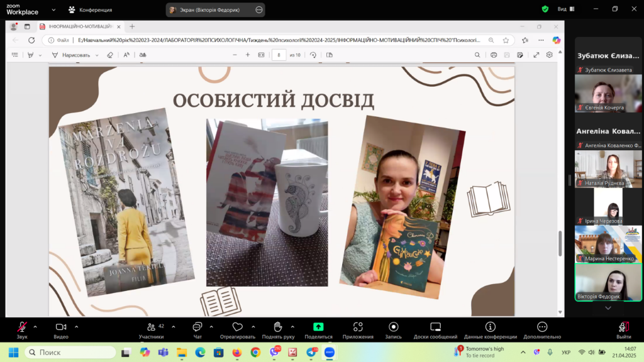
Task: Click the Windows taskbar Поиск search box
Action: click(x=70, y=352)
